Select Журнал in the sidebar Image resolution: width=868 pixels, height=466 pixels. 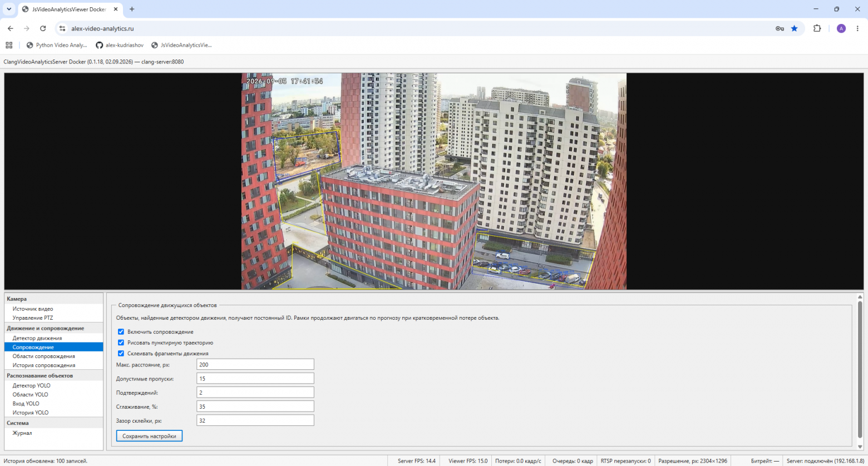[x=53, y=433]
